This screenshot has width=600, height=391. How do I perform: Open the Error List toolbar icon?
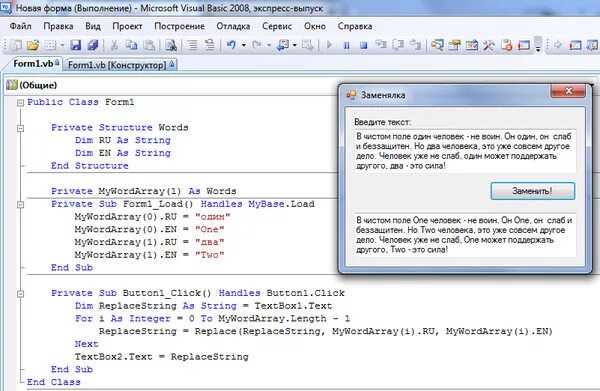click(x=507, y=45)
